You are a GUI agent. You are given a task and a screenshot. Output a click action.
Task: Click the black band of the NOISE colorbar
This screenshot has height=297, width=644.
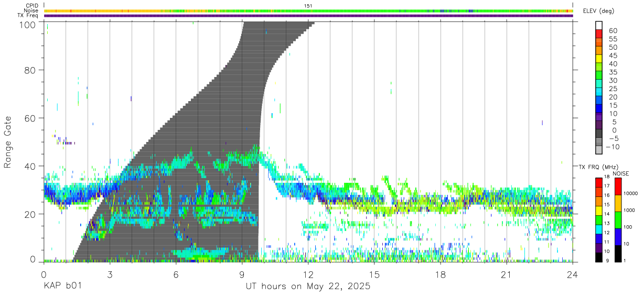pos(617,253)
